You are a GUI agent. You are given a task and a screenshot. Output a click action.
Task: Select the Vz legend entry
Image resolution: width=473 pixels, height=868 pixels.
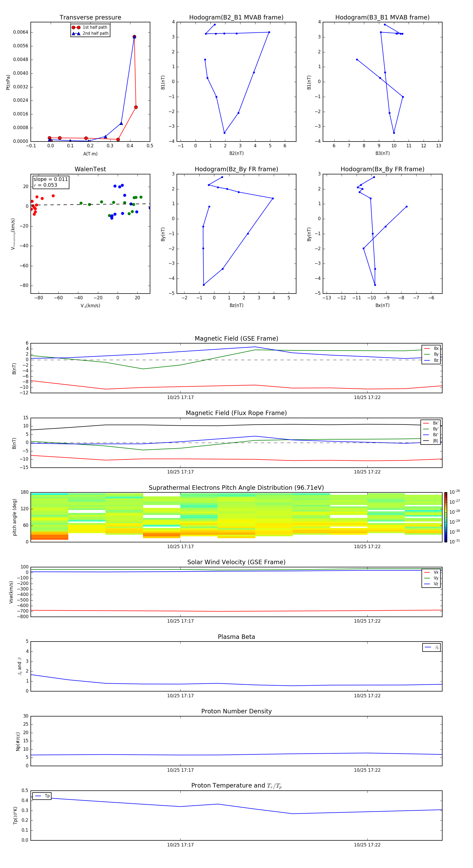coord(431,584)
